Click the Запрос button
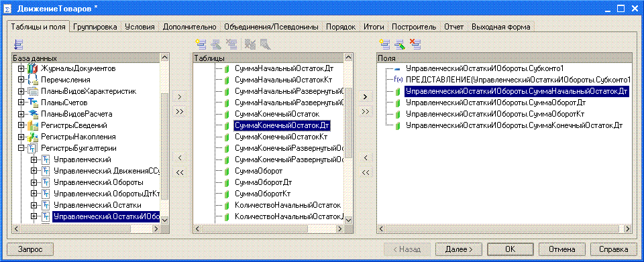Image resolution: width=644 pixels, height=262 pixels. point(30,249)
